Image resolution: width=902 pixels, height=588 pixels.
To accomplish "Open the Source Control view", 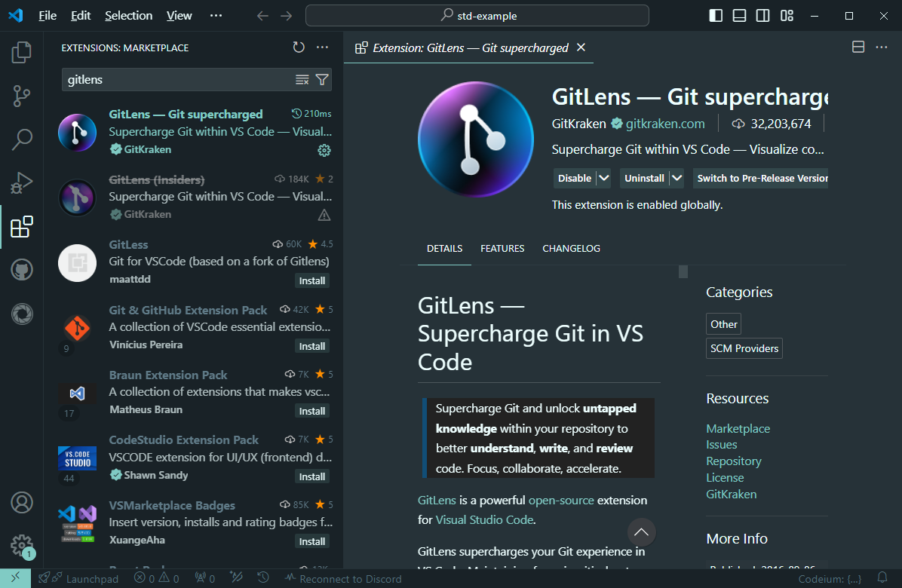I will click(x=21, y=96).
